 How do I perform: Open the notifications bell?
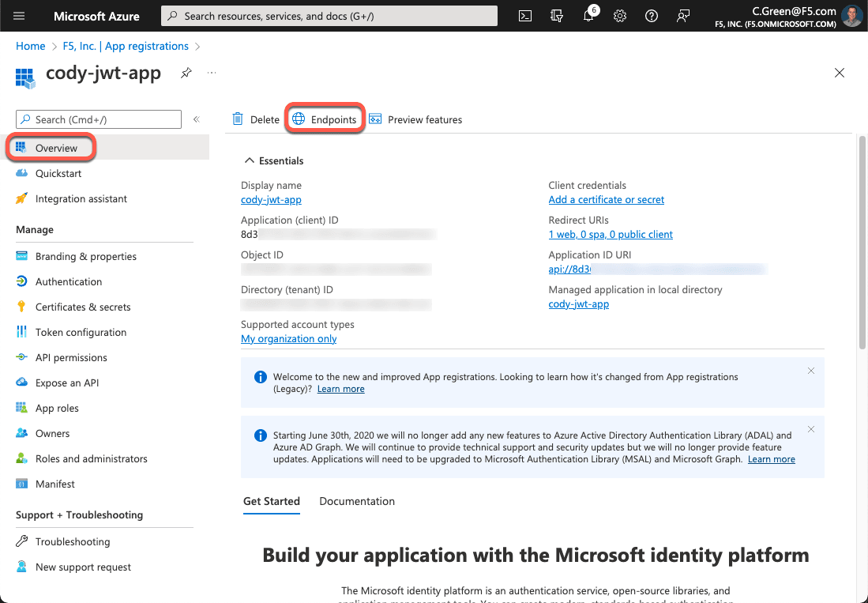tap(588, 15)
